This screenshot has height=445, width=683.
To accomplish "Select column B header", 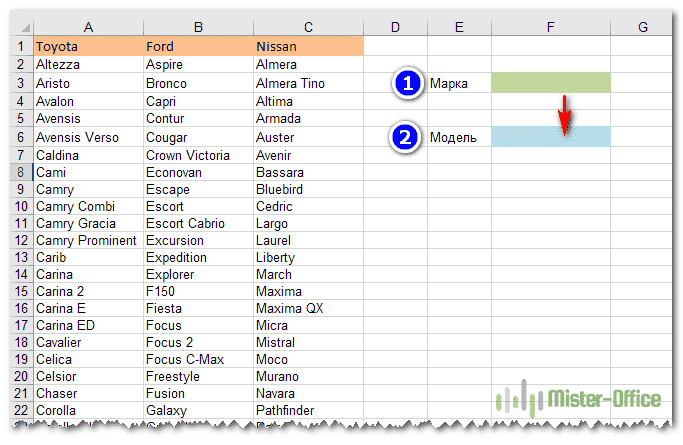I will click(x=197, y=25).
